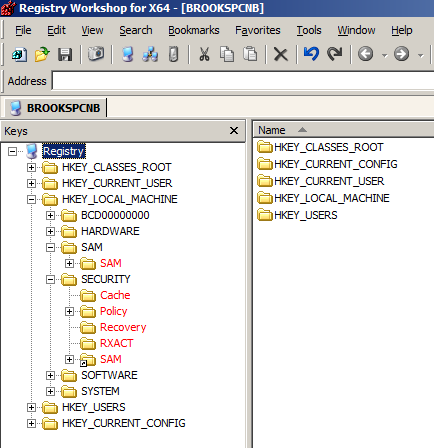The width and height of the screenshot is (434, 448).
Task: Open the Tools menu
Action: click(309, 30)
